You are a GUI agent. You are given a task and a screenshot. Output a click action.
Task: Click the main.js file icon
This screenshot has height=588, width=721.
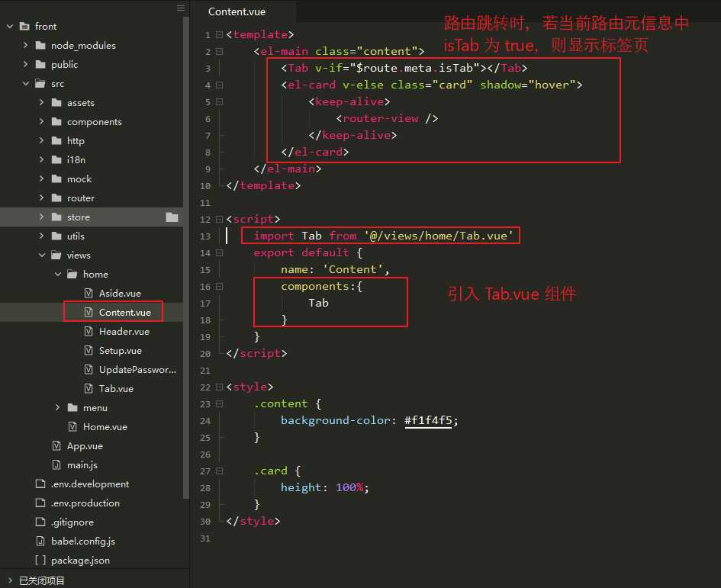click(56, 464)
